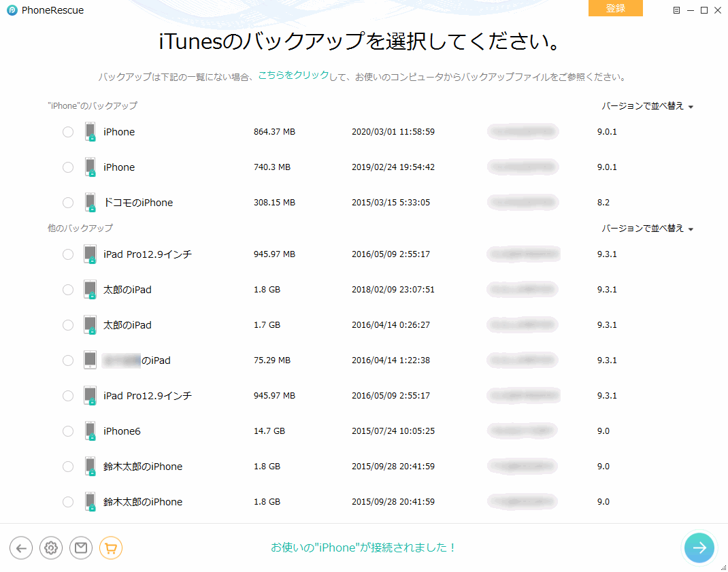Viewport: 728px width, 572px height.
Task: Click the こちらをクリック link
Action: click(x=293, y=75)
